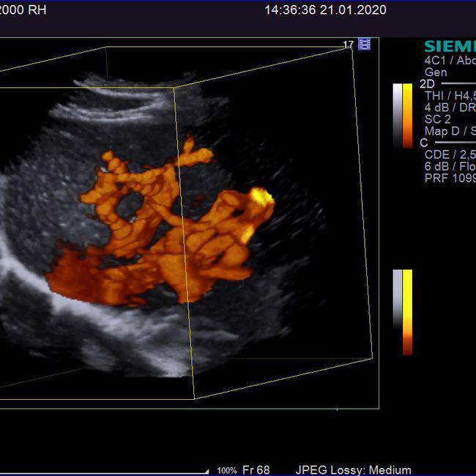Click the timestamp 14:36:36 21.01.2020

pos(325,10)
